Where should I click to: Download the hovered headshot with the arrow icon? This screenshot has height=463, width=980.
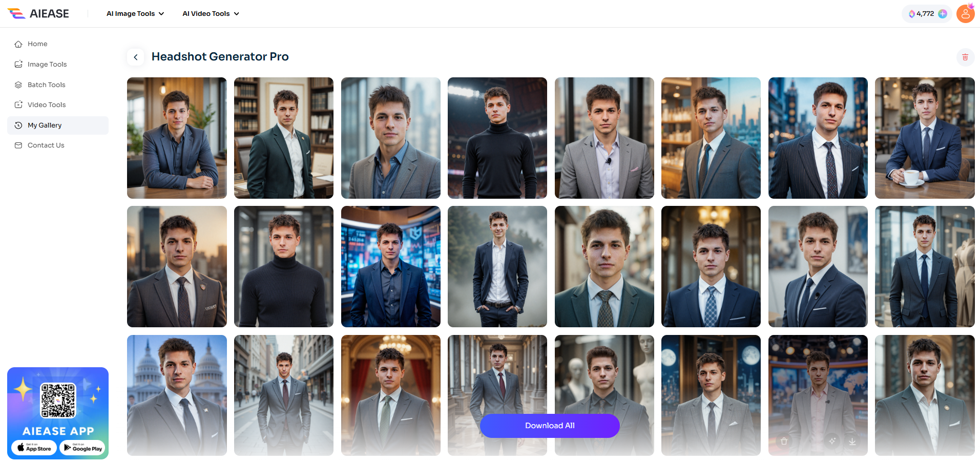[x=852, y=441]
